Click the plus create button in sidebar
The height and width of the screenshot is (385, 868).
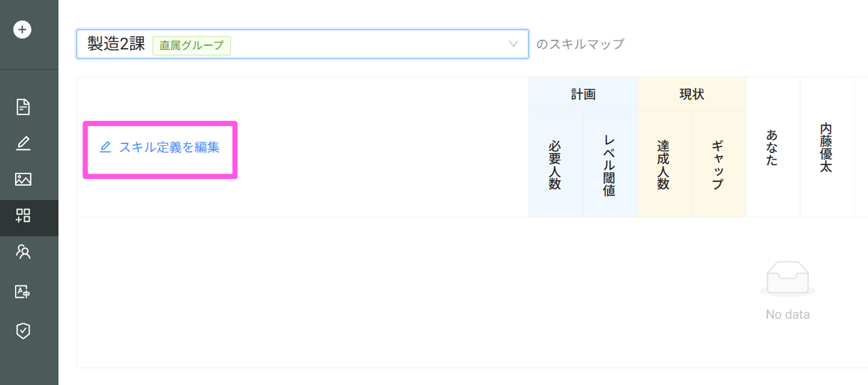click(x=22, y=30)
